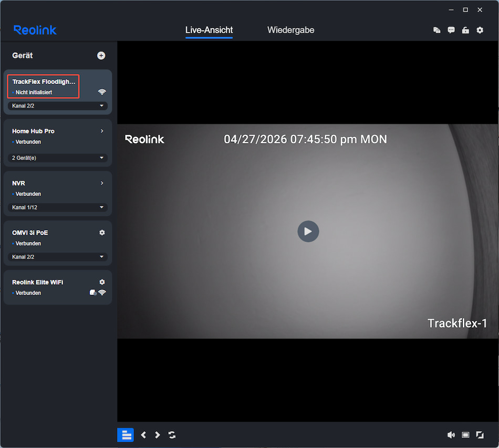Click 'Verbunden' under Reolink Elite WiFi
Viewport: 499px width, 448px height.
coord(28,293)
